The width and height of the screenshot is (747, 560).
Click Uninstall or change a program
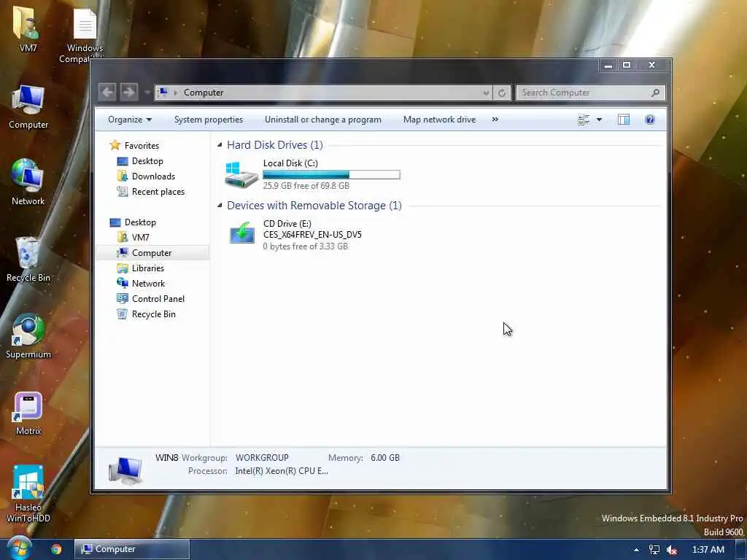click(323, 120)
